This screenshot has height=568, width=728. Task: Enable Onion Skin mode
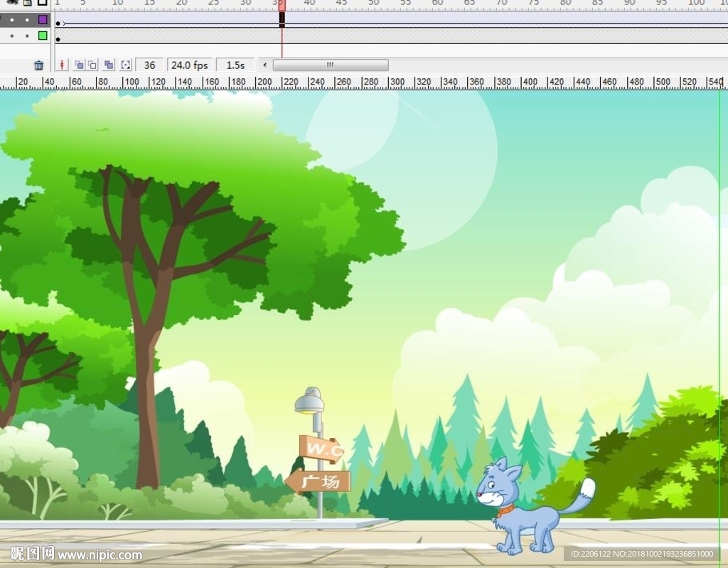click(x=79, y=65)
